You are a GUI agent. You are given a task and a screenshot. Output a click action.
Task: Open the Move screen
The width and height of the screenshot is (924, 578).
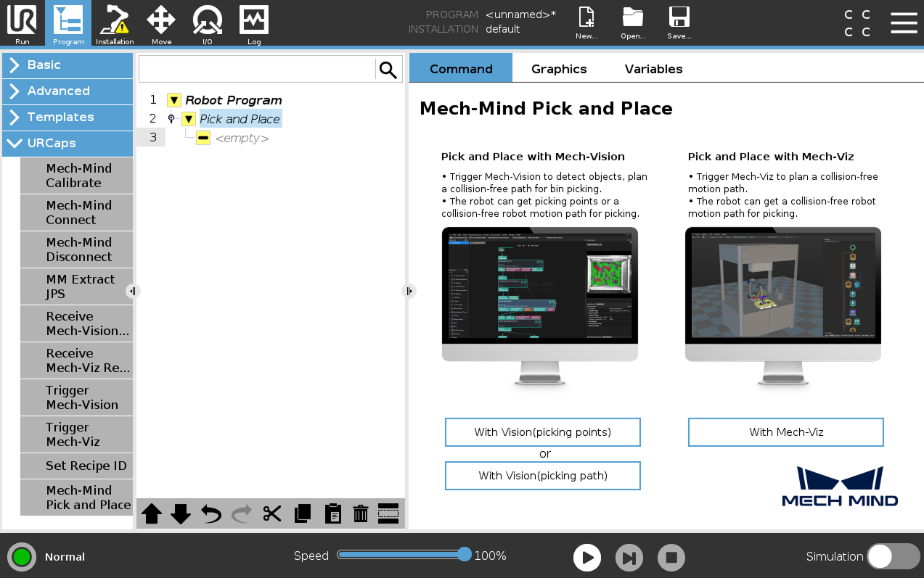click(x=160, y=24)
